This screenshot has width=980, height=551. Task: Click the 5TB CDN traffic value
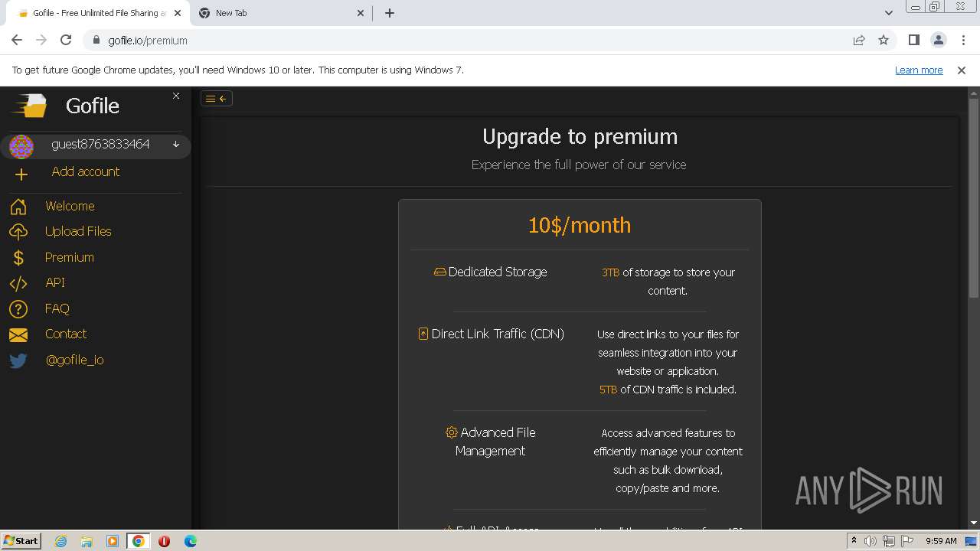pos(608,390)
